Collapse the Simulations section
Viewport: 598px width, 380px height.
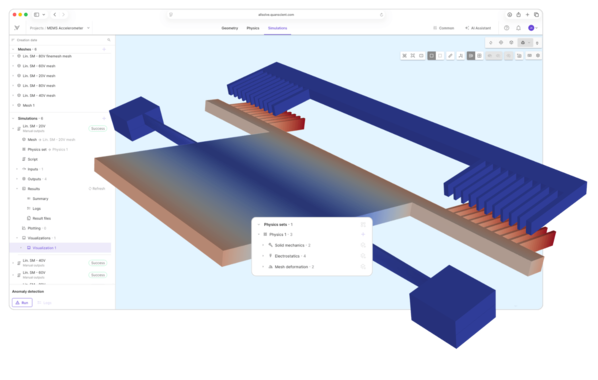[x=13, y=118]
